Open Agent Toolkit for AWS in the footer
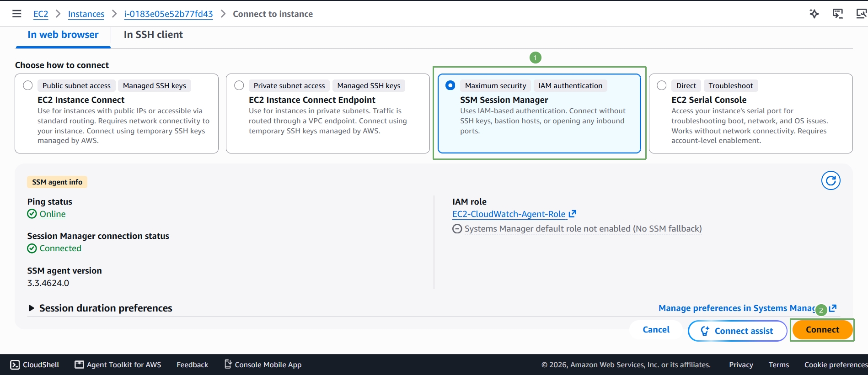Image resolution: width=868 pixels, height=375 pixels. pos(118,364)
